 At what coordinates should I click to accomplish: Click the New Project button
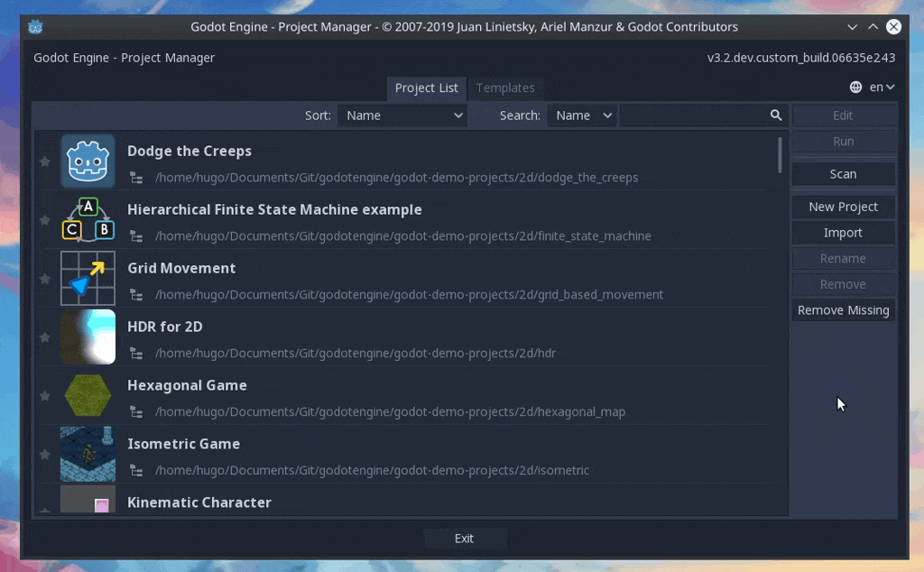pyautogui.click(x=843, y=207)
